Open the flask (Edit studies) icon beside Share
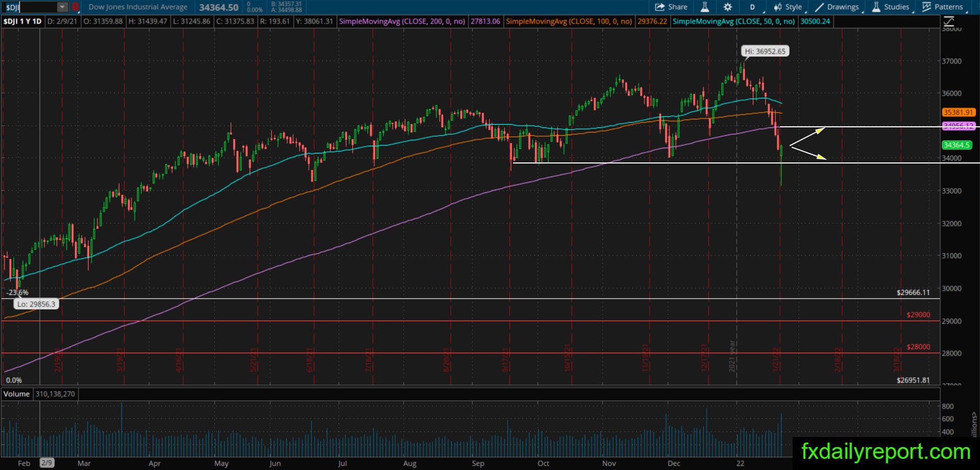The image size is (980, 470). pyautogui.click(x=705, y=7)
